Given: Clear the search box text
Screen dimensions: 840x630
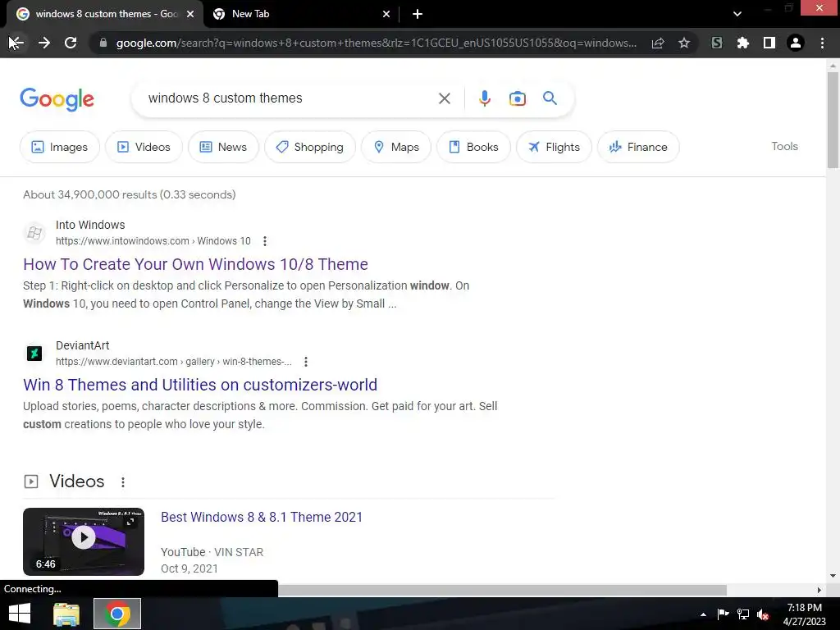Looking at the screenshot, I should click(444, 98).
